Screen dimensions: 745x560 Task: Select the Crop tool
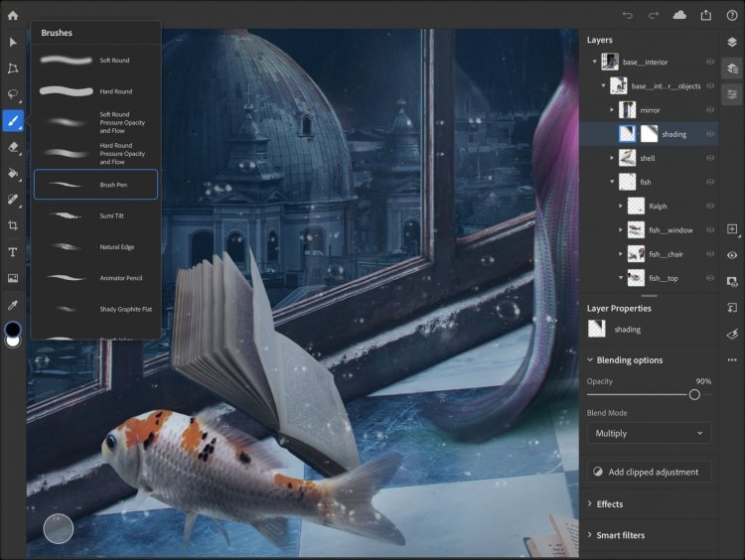click(13, 225)
